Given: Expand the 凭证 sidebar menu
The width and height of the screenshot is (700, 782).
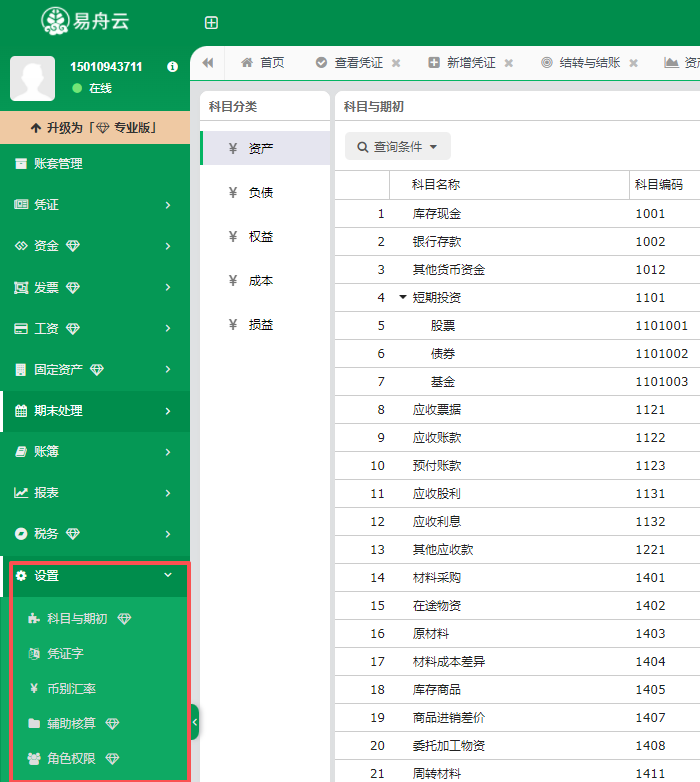Looking at the screenshot, I should 94,204.
